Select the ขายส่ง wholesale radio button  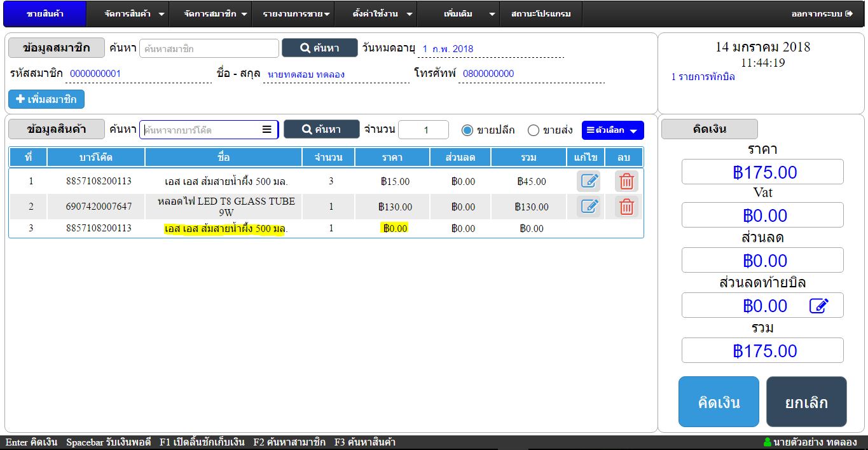(534, 130)
